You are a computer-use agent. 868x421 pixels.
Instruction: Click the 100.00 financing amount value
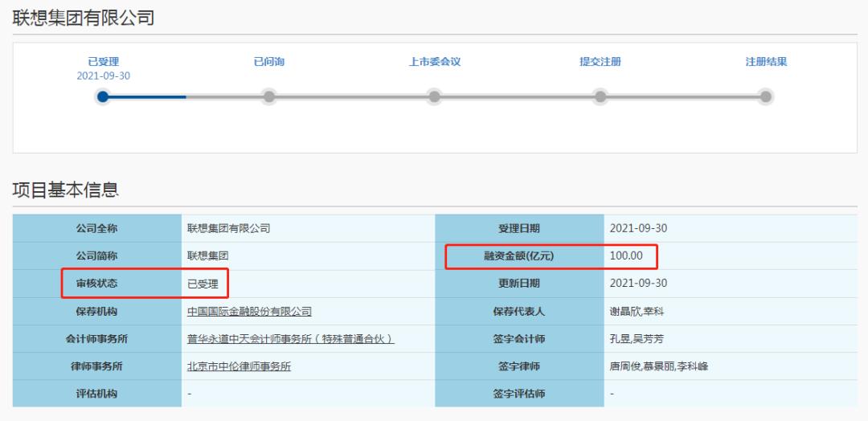point(626,256)
